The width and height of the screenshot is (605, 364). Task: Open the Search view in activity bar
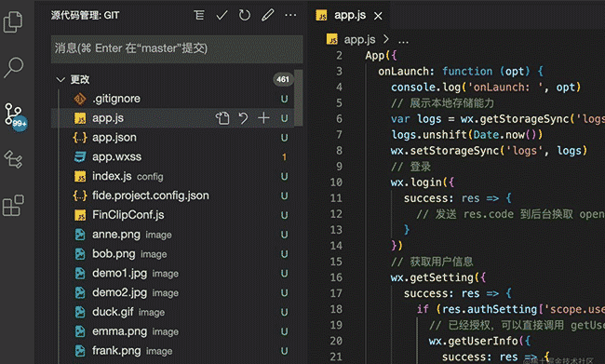pos(13,68)
